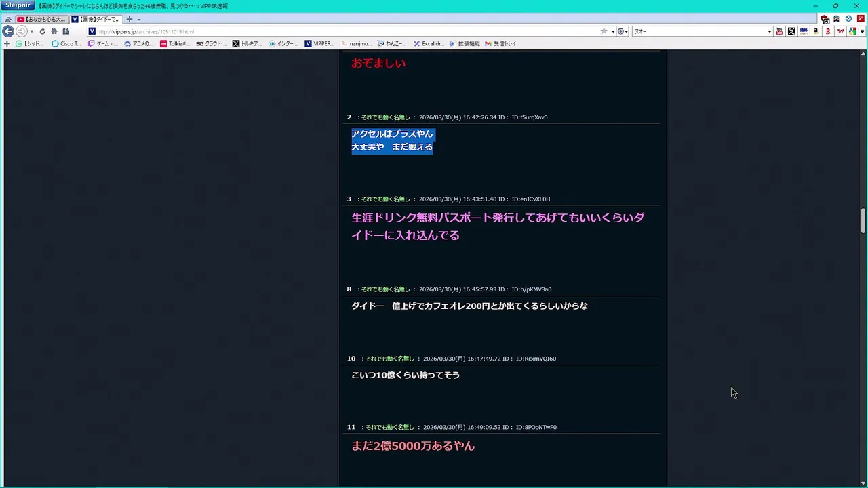Go to the home page icon
The image size is (868, 488).
[54, 31]
